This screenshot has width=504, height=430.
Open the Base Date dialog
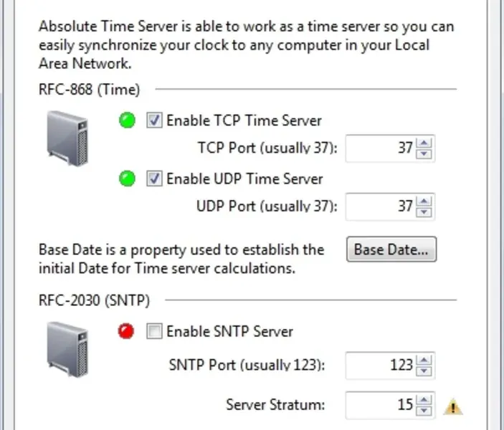391,250
